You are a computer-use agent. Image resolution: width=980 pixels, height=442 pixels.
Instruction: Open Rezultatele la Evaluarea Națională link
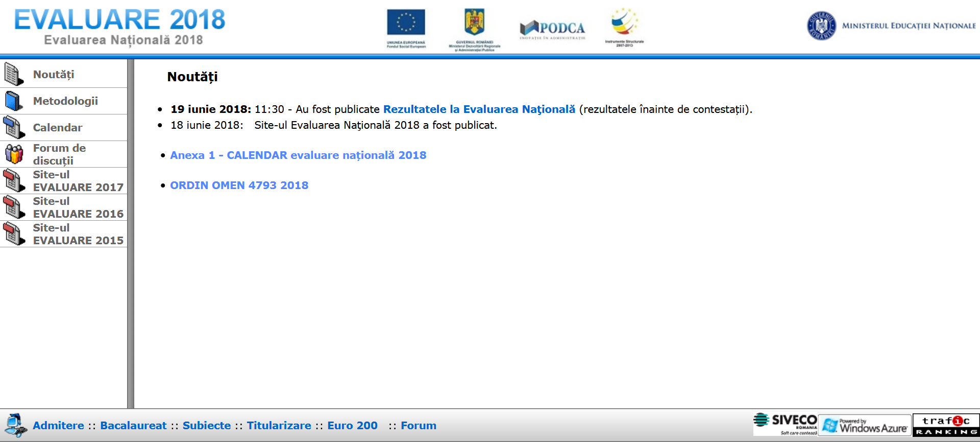pos(479,109)
